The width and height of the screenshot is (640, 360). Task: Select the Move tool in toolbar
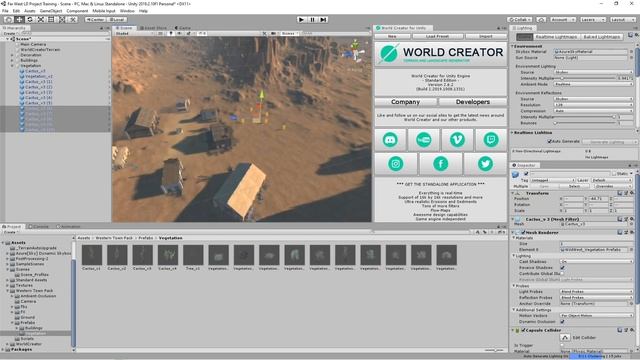tap(19, 19)
